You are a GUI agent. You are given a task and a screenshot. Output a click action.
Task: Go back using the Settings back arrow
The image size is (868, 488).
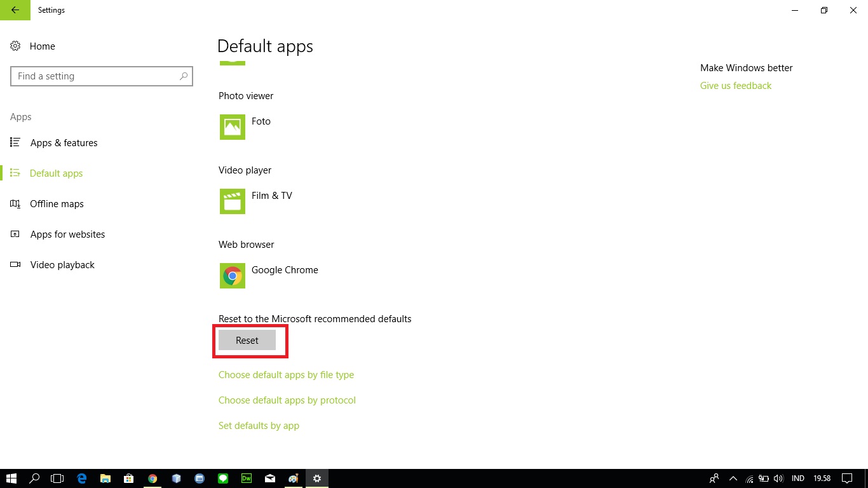click(x=15, y=10)
